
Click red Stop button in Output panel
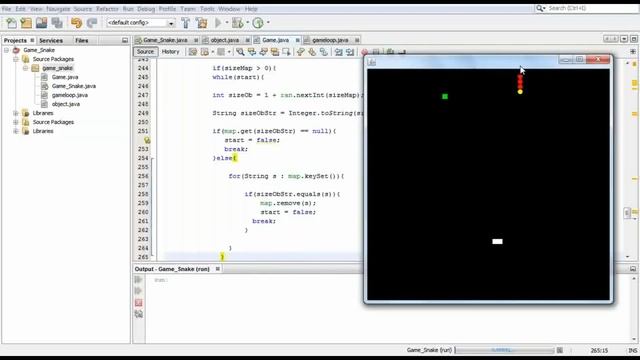click(138, 302)
